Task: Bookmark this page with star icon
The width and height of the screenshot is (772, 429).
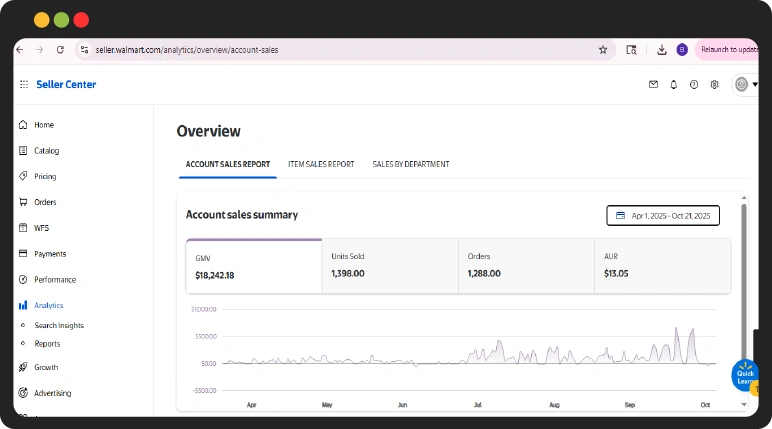Action: point(603,49)
